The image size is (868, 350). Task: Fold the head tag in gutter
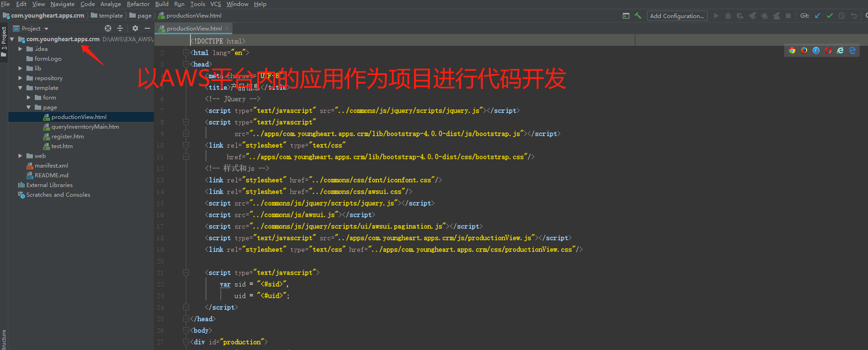tap(186, 64)
